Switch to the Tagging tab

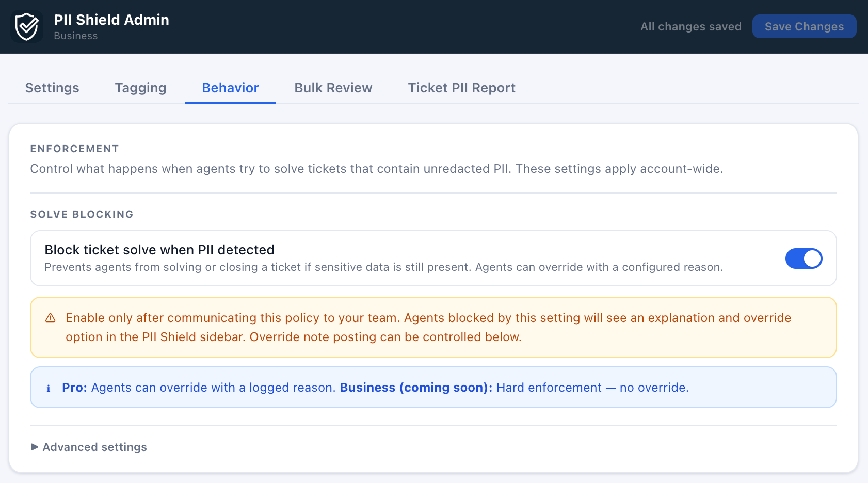click(140, 88)
